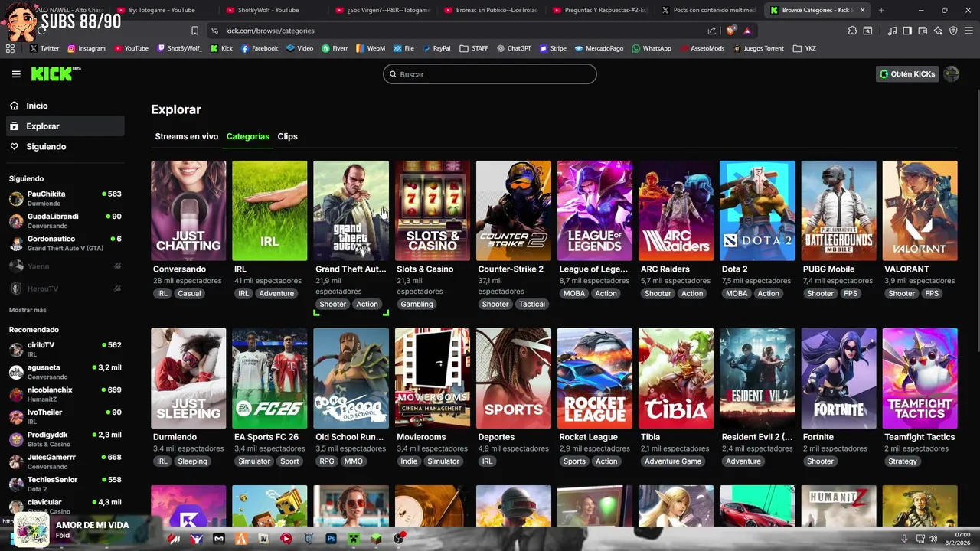The width and height of the screenshot is (980, 551).
Task: Open the Rocket League category thumbnail
Action: point(595,378)
